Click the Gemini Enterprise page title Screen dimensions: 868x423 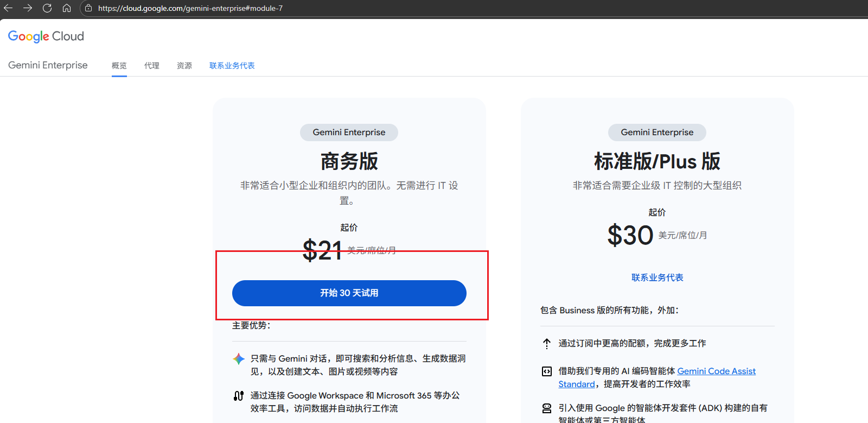pos(48,65)
